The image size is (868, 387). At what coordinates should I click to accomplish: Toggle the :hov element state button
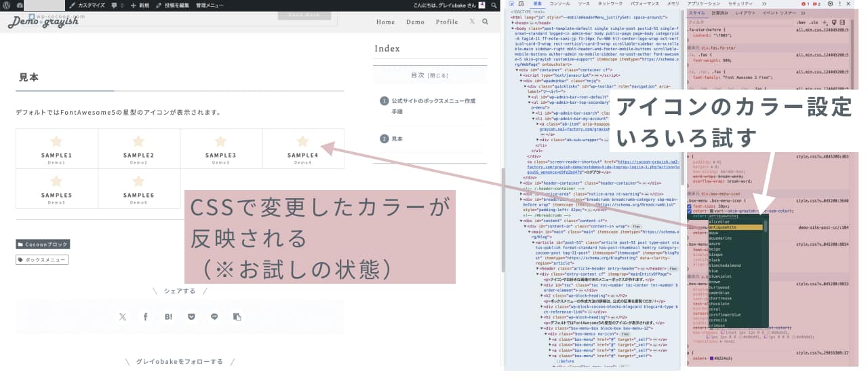click(x=802, y=22)
